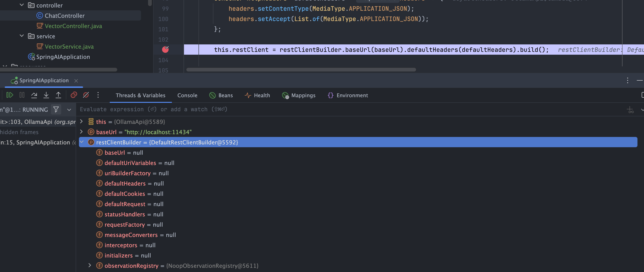Image resolution: width=644 pixels, height=272 pixels.
Task: Click the Add Watch icon
Action: tap(630, 110)
